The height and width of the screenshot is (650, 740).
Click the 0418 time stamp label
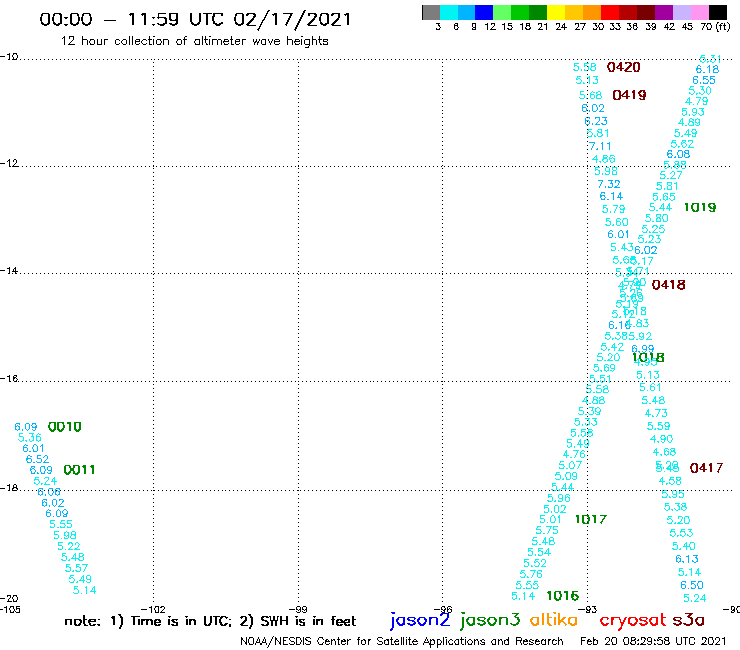(x=668, y=285)
